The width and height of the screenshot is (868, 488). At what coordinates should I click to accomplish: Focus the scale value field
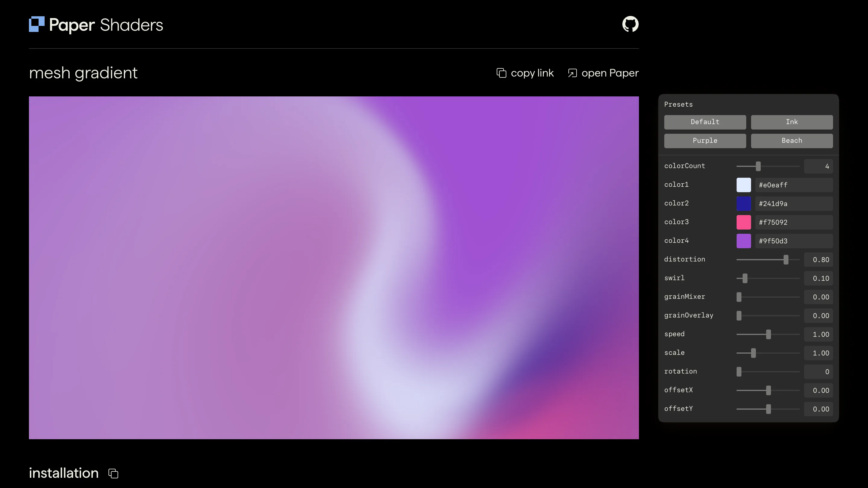tap(819, 353)
